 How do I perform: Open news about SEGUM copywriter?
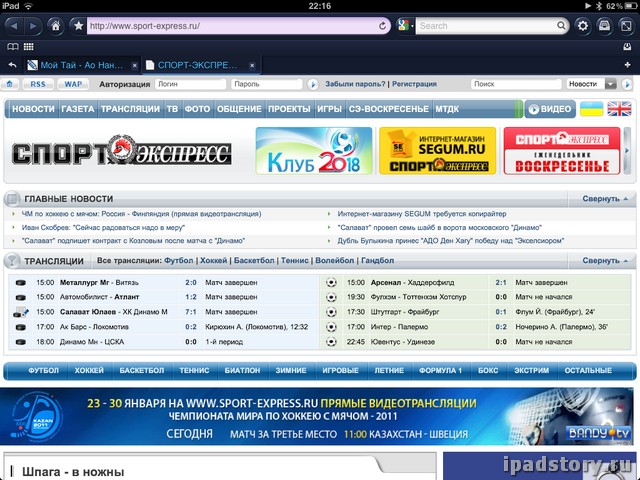[x=422, y=214]
